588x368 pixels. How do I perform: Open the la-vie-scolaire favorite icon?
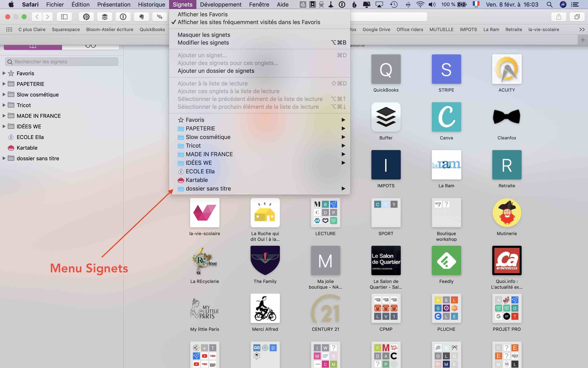tap(205, 213)
